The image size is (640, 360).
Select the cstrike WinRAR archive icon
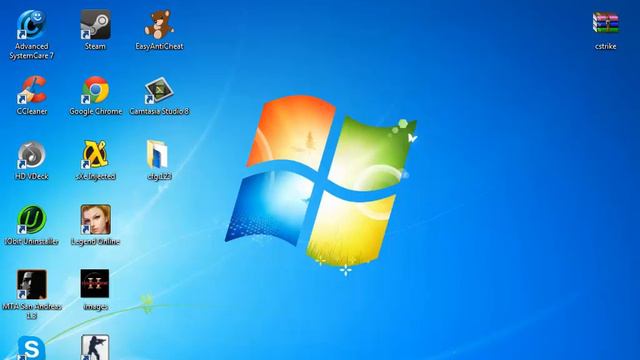click(606, 23)
